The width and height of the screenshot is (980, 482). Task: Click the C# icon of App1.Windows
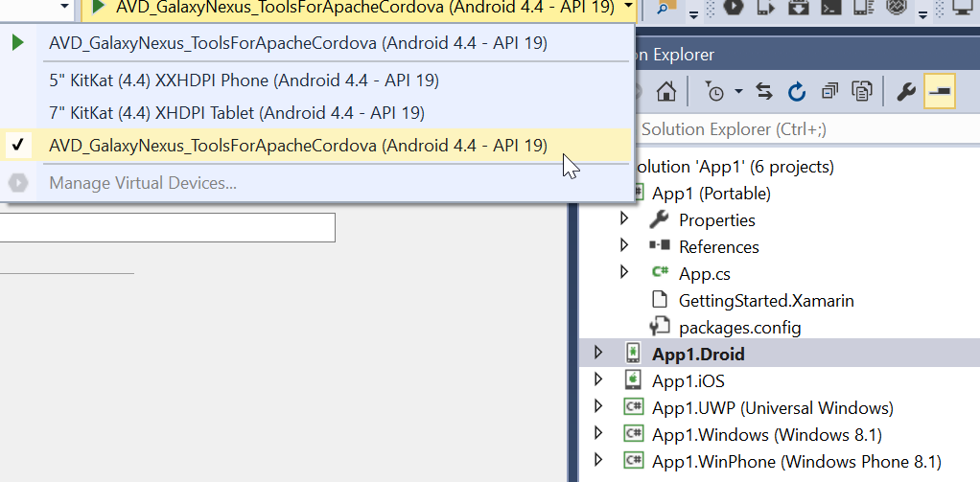633,434
